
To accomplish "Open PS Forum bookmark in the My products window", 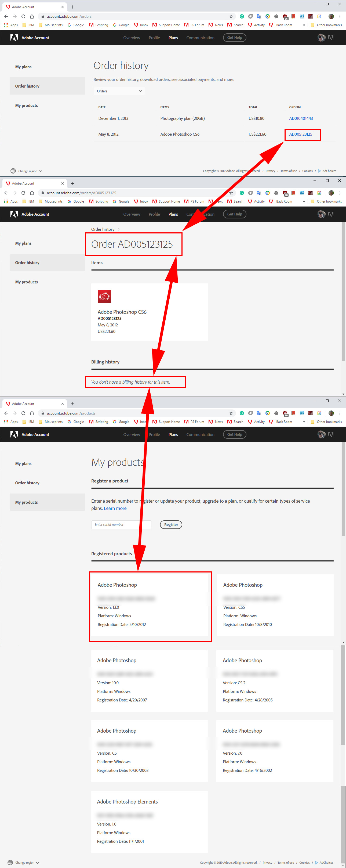I will click(194, 422).
